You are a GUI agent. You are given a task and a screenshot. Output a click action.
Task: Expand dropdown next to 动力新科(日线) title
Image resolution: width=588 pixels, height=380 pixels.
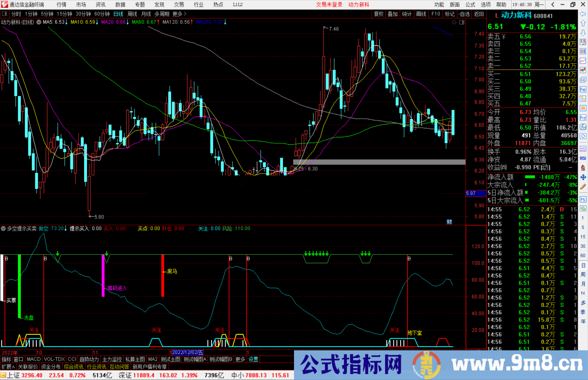(x=39, y=22)
